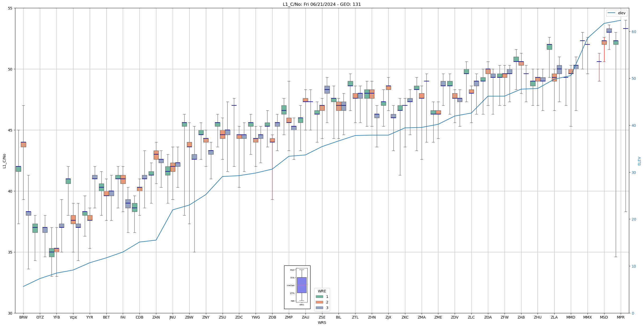The height and width of the screenshot is (327, 644).
Task: Click the 'ZSU' station tick label
Action: point(223,317)
